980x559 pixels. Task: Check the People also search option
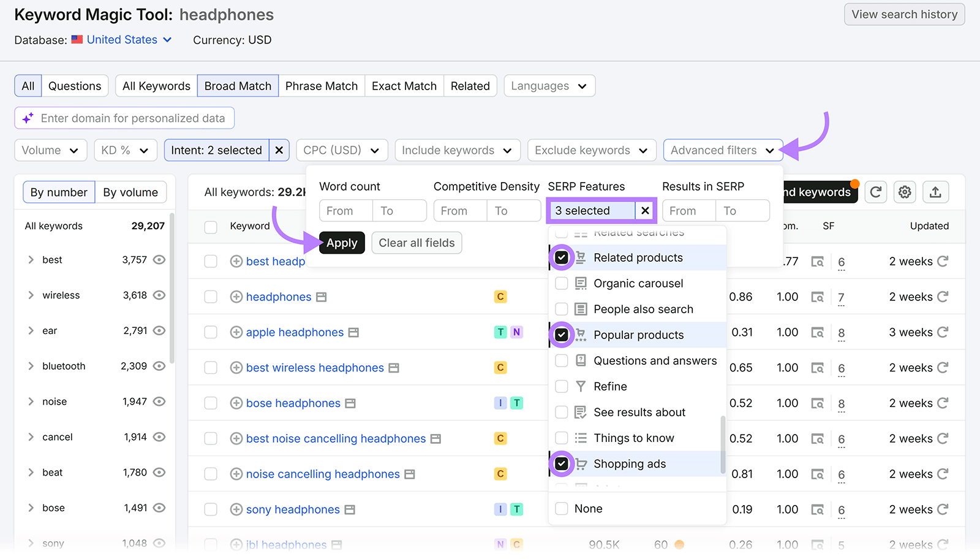[x=561, y=309]
